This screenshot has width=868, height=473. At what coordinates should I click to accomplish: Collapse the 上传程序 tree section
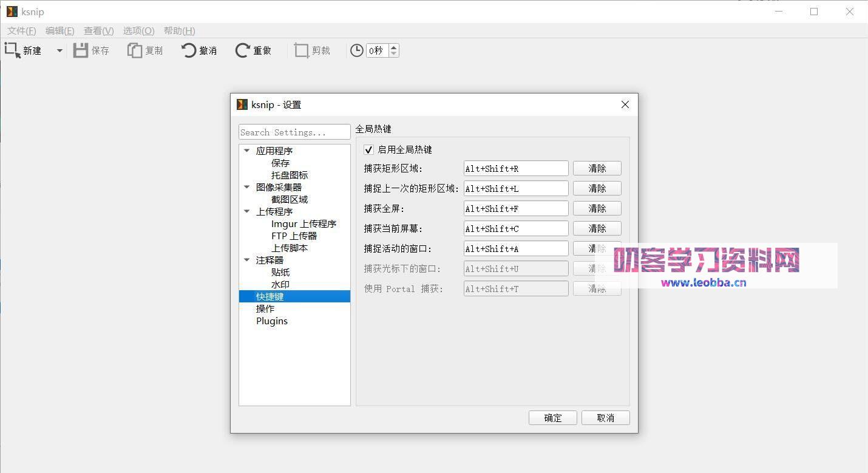246,211
